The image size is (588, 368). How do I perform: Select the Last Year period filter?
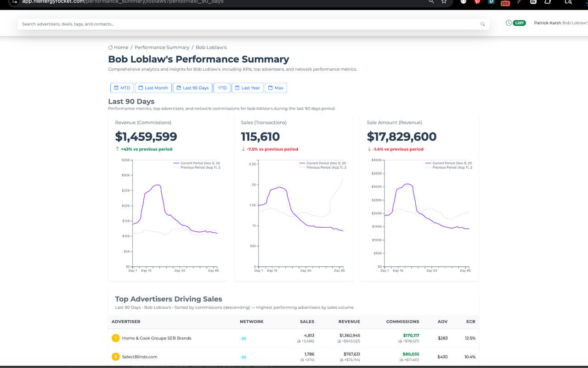[x=247, y=88]
